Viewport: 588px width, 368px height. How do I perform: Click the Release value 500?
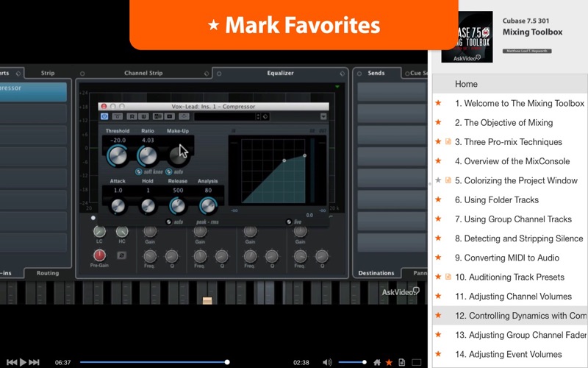(x=178, y=191)
